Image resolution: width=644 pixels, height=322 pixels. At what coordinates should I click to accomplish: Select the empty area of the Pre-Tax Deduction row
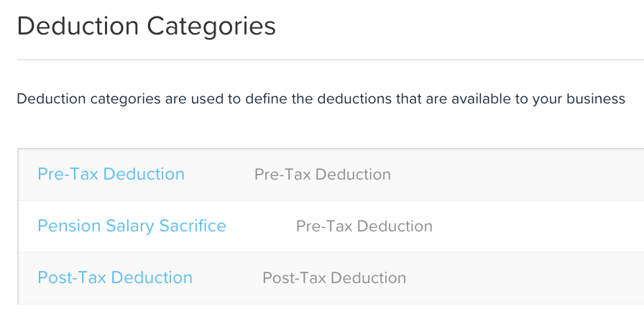pos(517,175)
